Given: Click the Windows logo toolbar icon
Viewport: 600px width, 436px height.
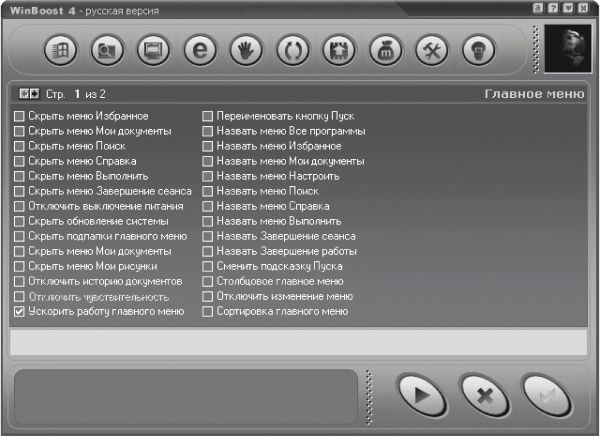Looking at the screenshot, I should click(60, 48).
